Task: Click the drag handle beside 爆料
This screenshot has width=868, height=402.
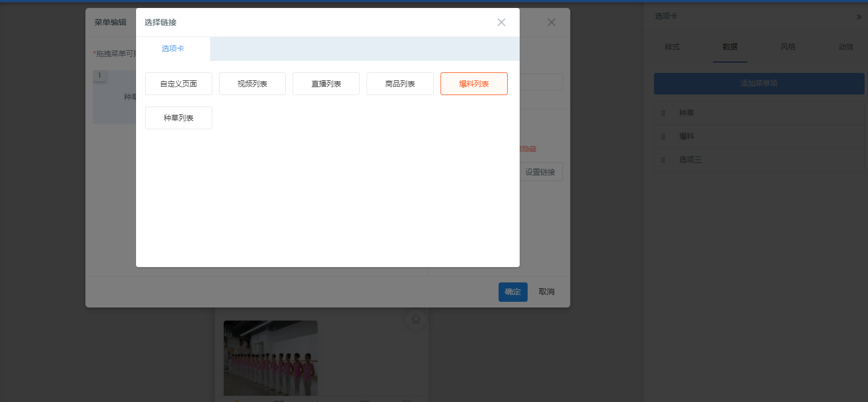Action: pos(663,137)
